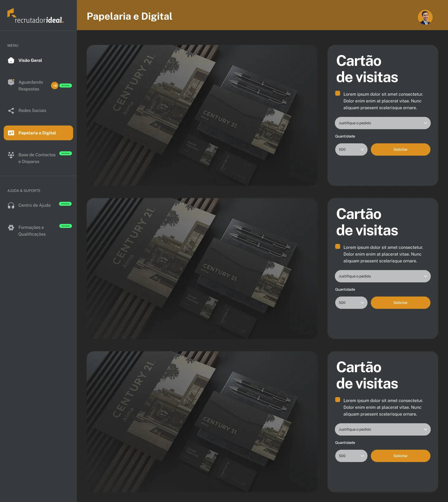Click the headphones icon for Centro de Ajuda
Viewport: 448px width, 502px height.
tap(11, 205)
